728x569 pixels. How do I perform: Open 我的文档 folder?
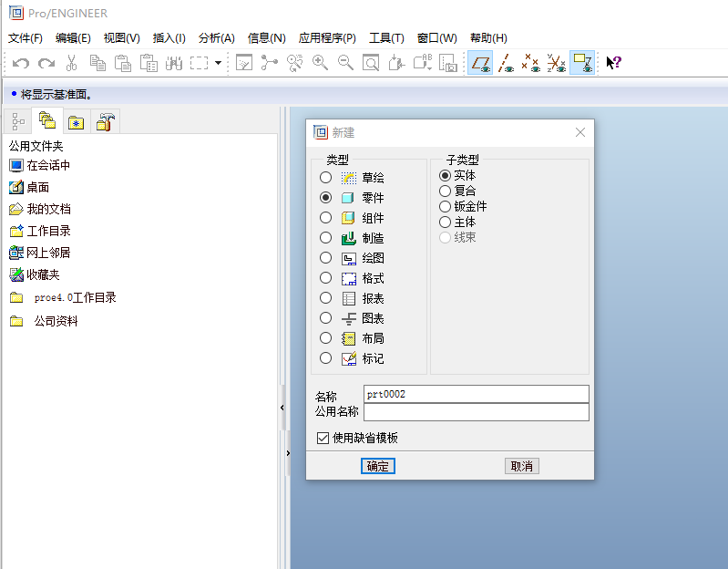[x=40, y=209]
